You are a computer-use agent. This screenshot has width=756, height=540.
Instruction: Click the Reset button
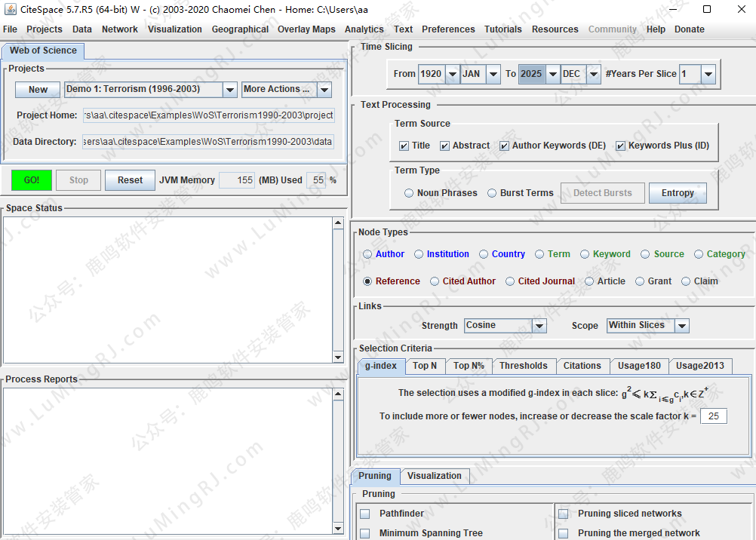pyautogui.click(x=130, y=180)
